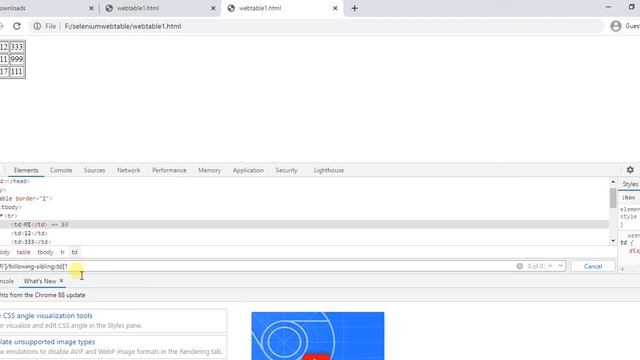Screen dimensions: 640x360
Task: Switch to the middle webtable1.html tab
Action: click(x=159, y=8)
